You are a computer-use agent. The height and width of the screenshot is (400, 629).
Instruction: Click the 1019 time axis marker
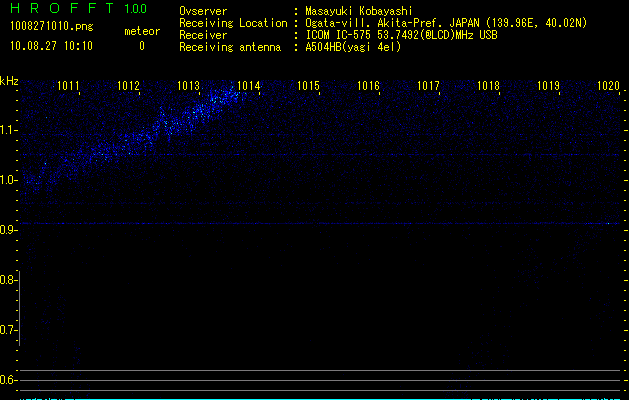(548, 86)
